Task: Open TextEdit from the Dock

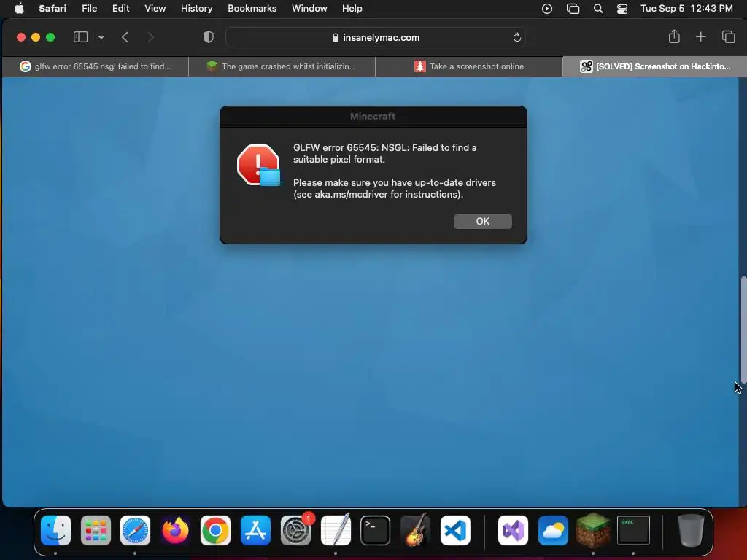Action: (336, 530)
